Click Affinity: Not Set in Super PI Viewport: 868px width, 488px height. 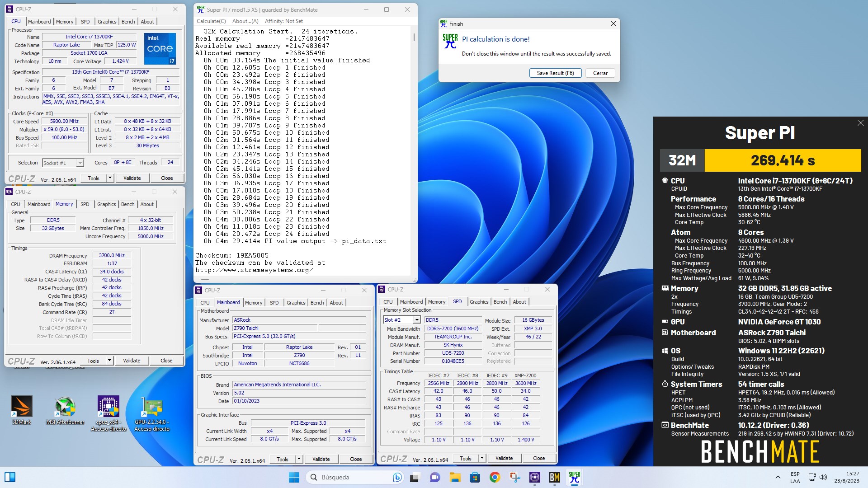[x=283, y=21]
